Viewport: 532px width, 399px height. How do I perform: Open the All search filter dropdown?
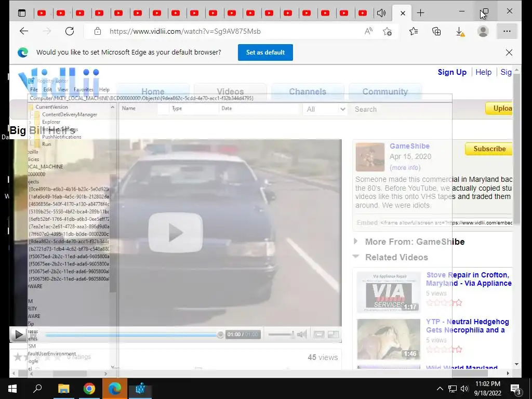point(325,109)
